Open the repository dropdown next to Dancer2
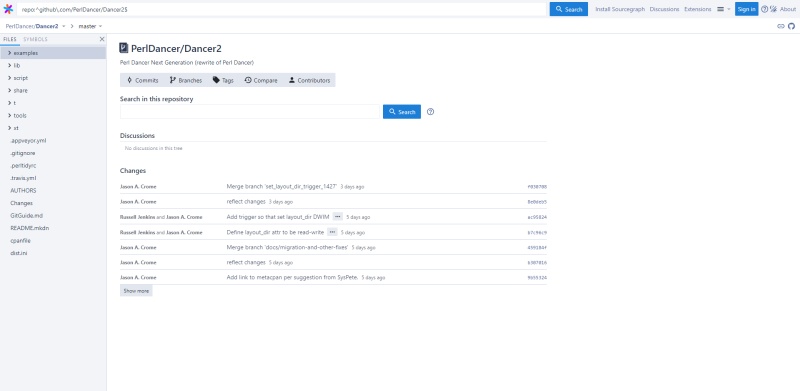Viewport: 800px width, 391px height. coord(63,26)
